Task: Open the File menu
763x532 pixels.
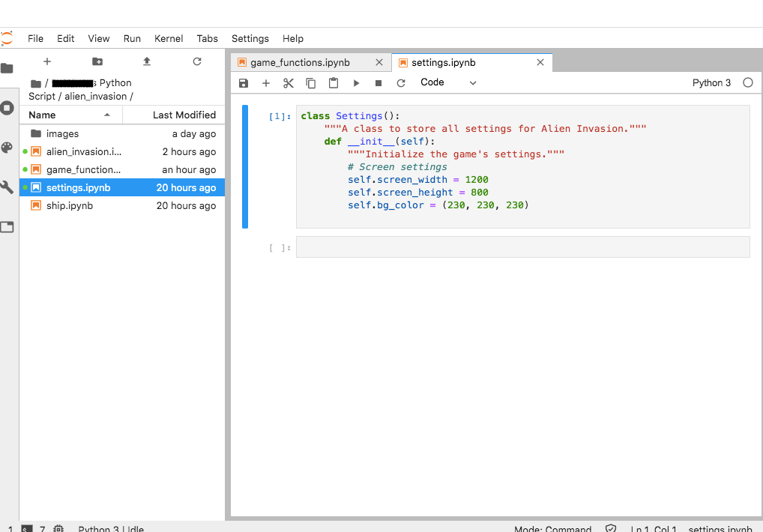Action: 35,38
